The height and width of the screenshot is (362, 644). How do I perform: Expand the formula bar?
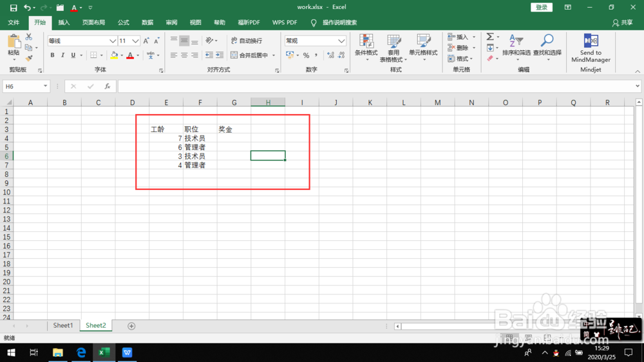coord(637,86)
